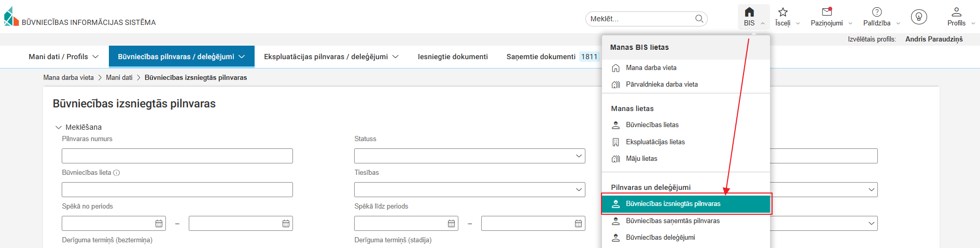Open Paziņojumi envelope notifications

point(827,12)
